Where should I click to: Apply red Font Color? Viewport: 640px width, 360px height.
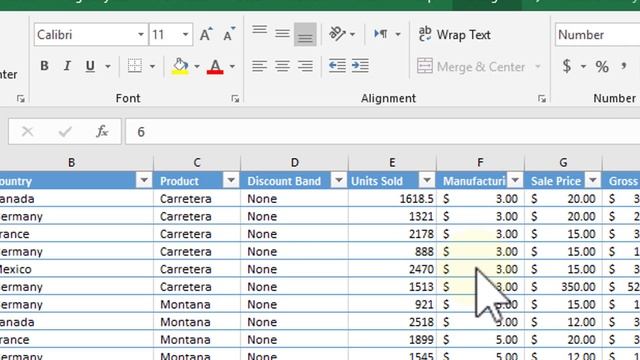[x=215, y=66]
